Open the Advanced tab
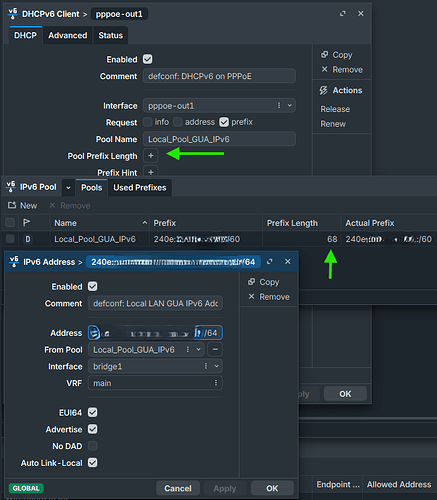The height and width of the screenshot is (500, 437). (x=68, y=35)
